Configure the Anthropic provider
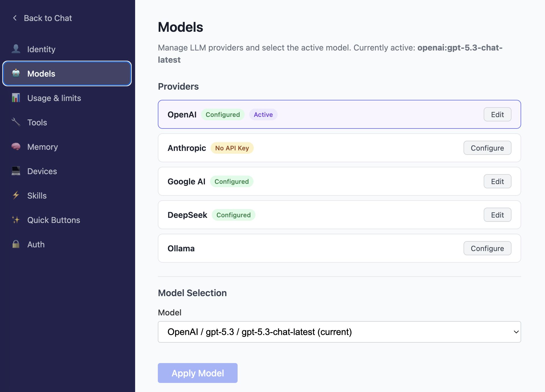Viewport: 545px width, 392px height. [x=487, y=148]
